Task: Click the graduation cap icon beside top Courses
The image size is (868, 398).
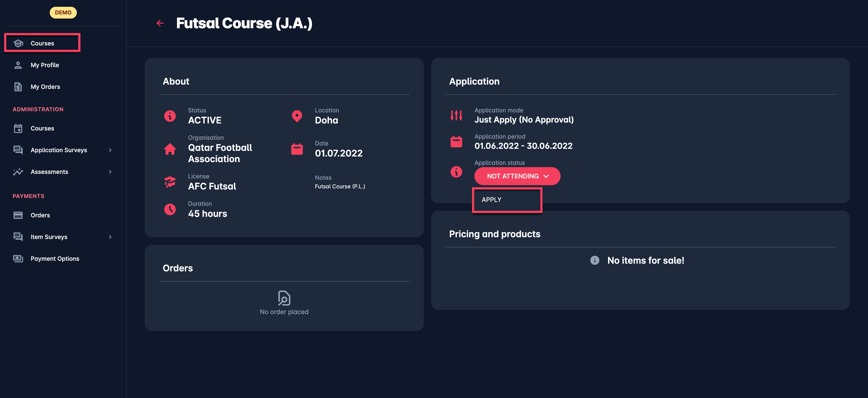Action: coord(18,43)
